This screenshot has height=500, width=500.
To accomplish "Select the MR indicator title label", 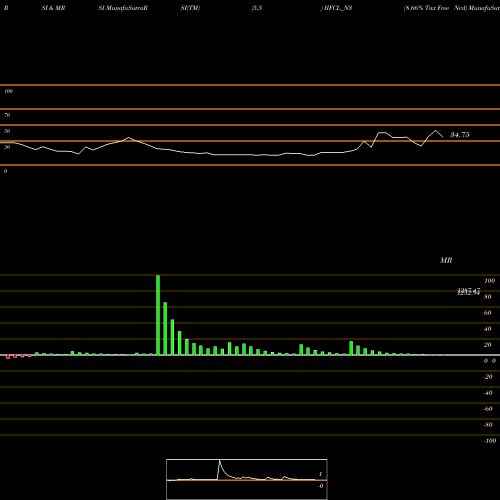I will [x=446, y=260].
